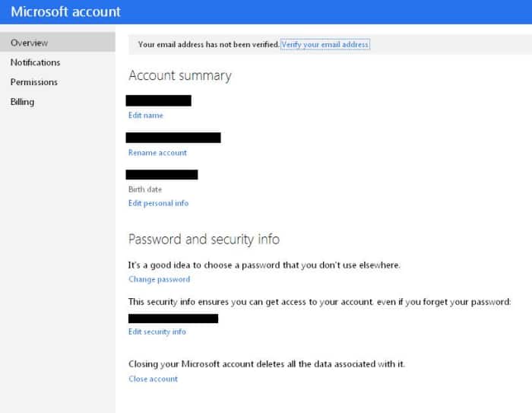Open the Billing section

(22, 102)
